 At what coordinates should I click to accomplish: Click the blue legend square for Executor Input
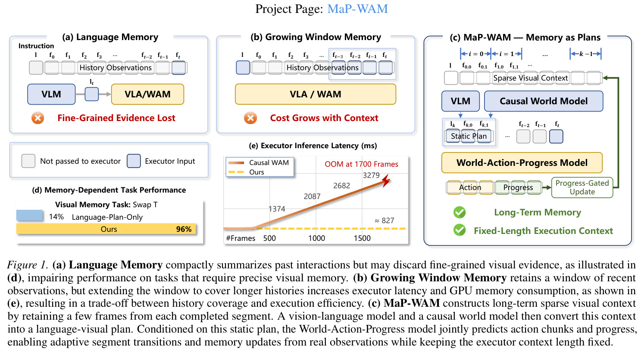(x=134, y=161)
